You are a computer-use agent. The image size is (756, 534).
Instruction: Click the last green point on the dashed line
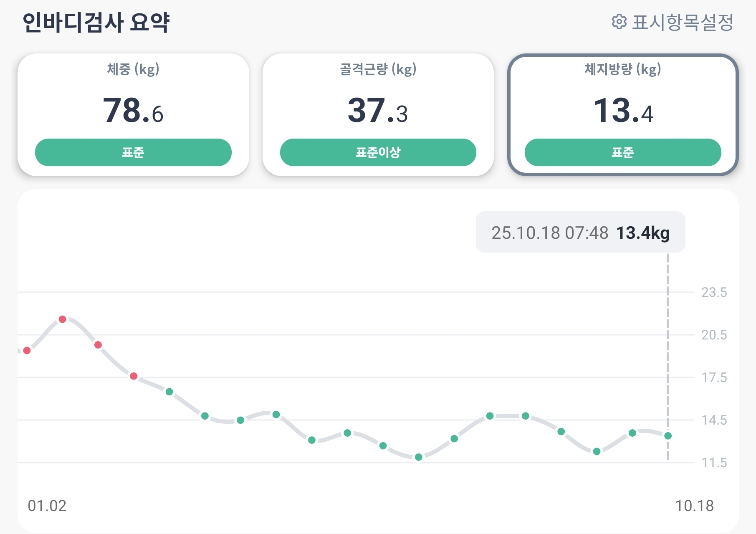(x=668, y=436)
